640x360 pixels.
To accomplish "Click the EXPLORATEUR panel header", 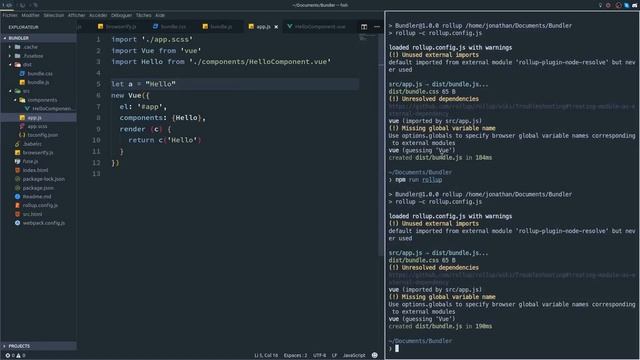I will 24,27.
